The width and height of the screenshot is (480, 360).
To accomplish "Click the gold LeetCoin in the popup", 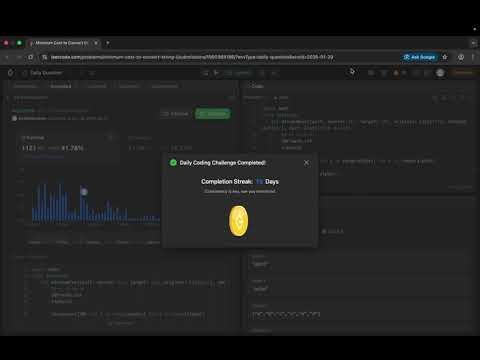I will coord(238,221).
